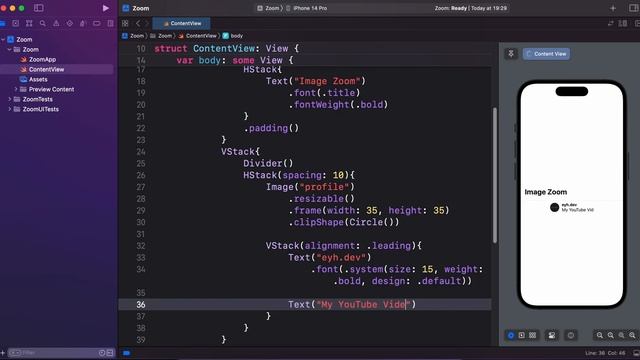Expand the Preview Content folder
640x360 pixels.
click(x=16, y=89)
